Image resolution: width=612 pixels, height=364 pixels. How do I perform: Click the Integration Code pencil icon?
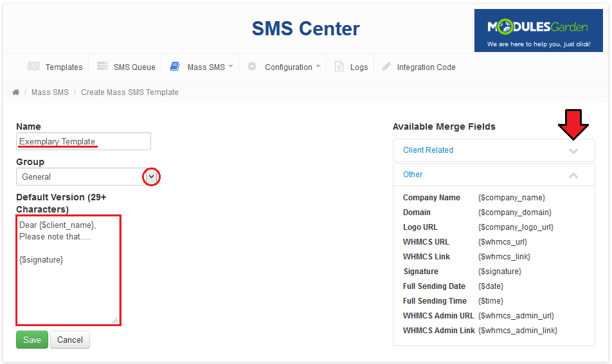(386, 67)
